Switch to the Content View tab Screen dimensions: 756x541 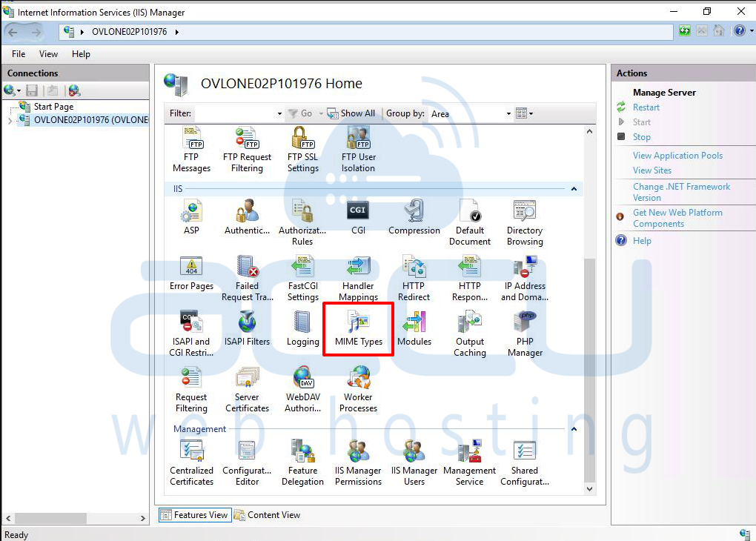click(x=267, y=515)
